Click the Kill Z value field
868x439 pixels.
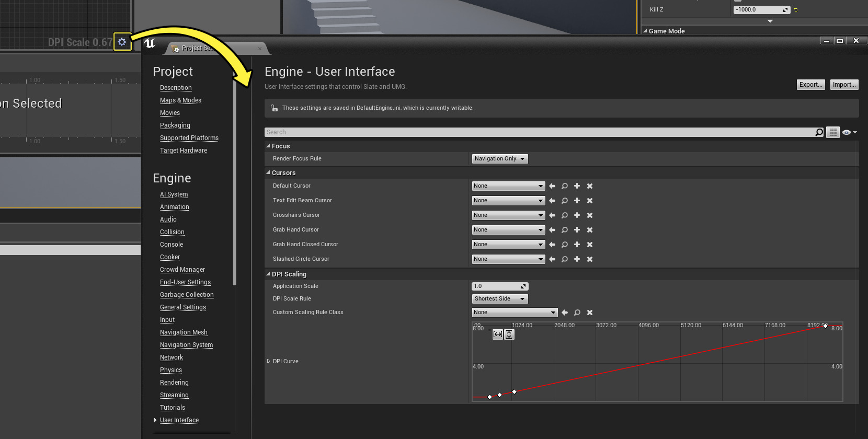coord(761,10)
